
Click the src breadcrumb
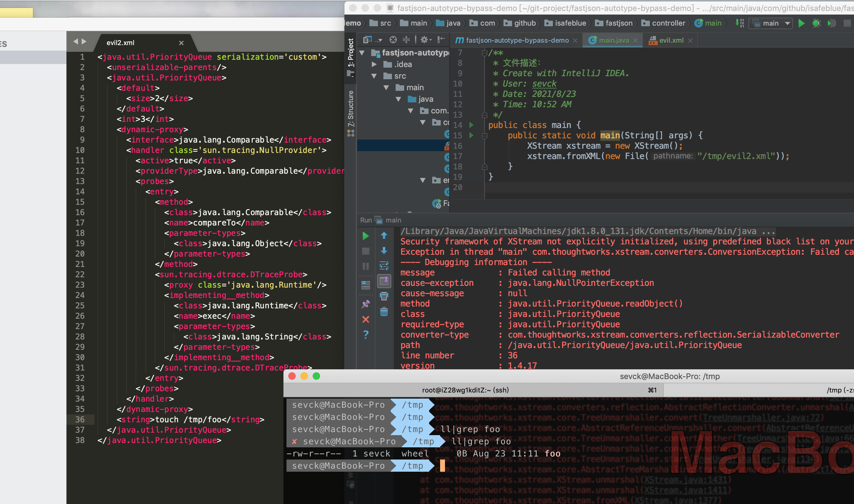380,23
